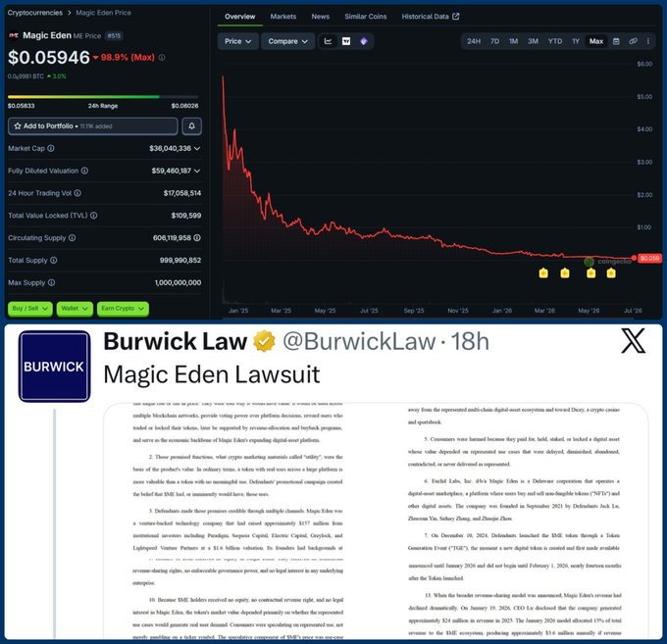Open the Compare dropdown
Image resolution: width=667 pixels, height=644 pixels.
click(x=287, y=41)
